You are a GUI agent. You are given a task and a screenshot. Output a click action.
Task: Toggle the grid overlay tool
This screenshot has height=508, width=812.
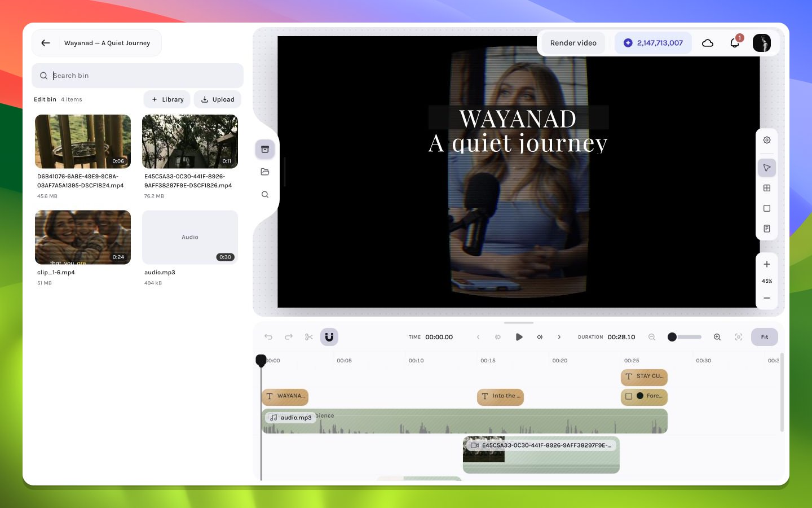pyautogui.click(x=767, y=188)
